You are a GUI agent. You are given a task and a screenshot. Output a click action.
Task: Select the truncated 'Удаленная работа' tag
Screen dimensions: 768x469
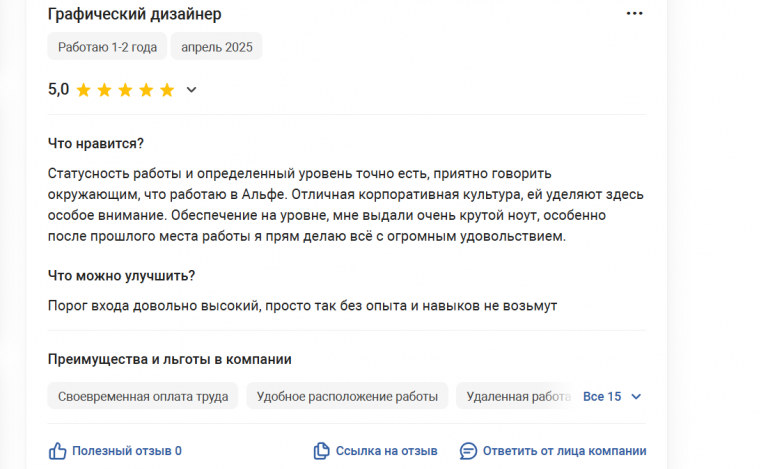516,396
